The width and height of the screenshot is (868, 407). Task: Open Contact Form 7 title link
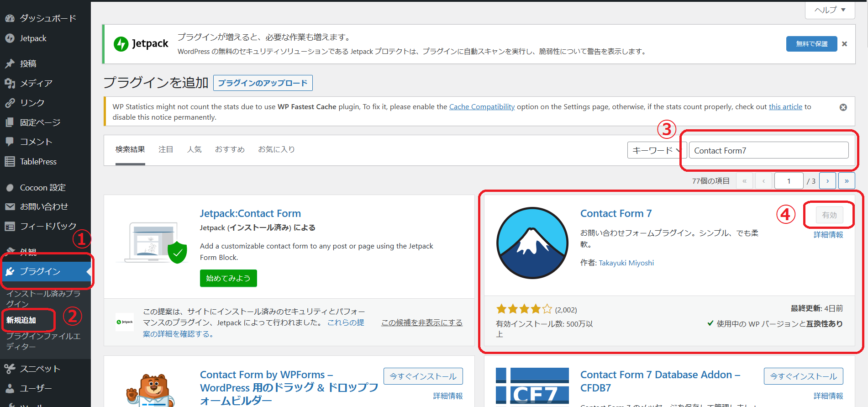pos(616,213)
